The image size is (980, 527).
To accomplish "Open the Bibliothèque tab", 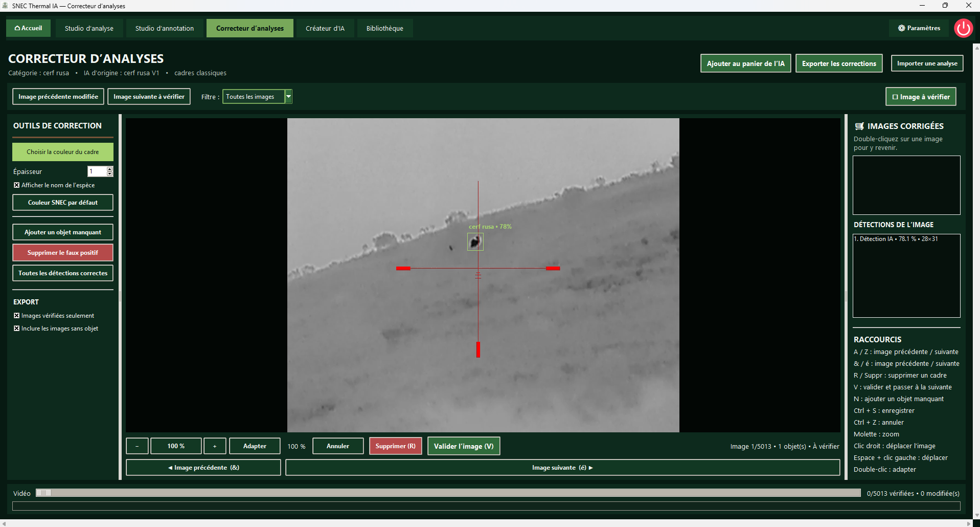I will (385, 28).
